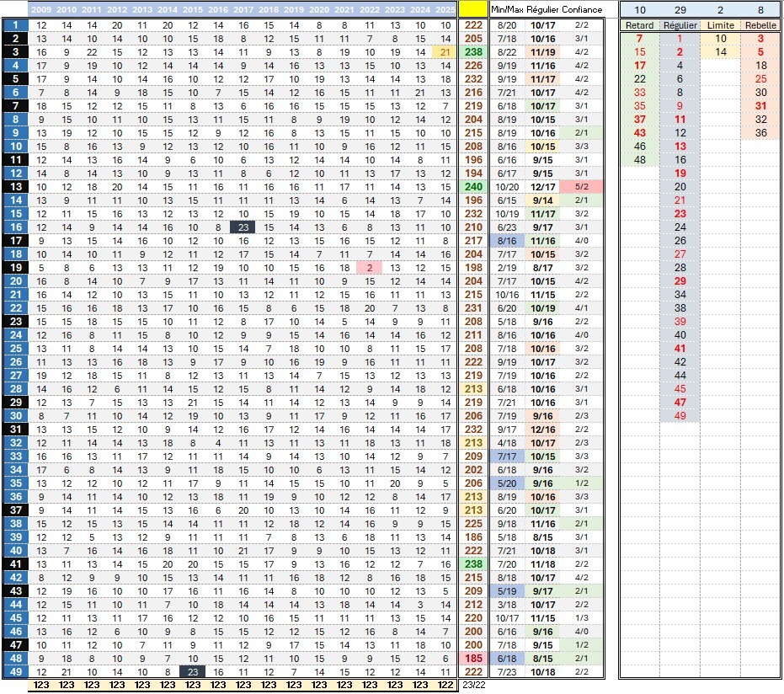This screenshot has width=784, height=694.
Task: Select the Limite column header
Action: coord(720,25)
